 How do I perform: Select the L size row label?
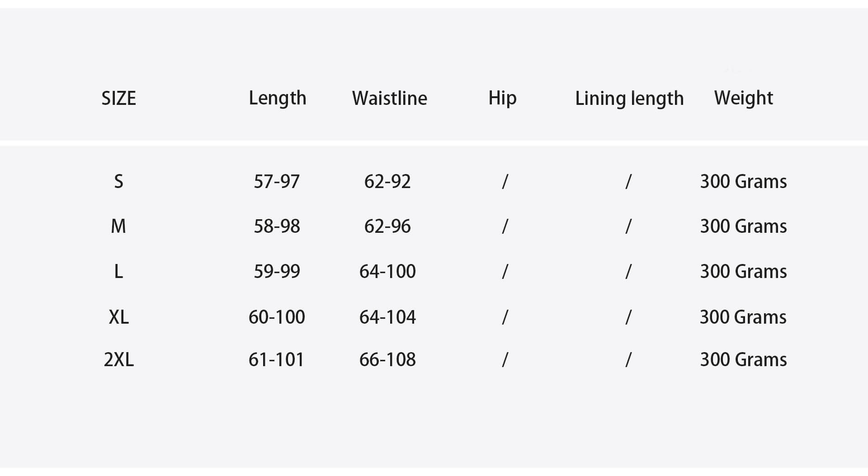point(118,272)
